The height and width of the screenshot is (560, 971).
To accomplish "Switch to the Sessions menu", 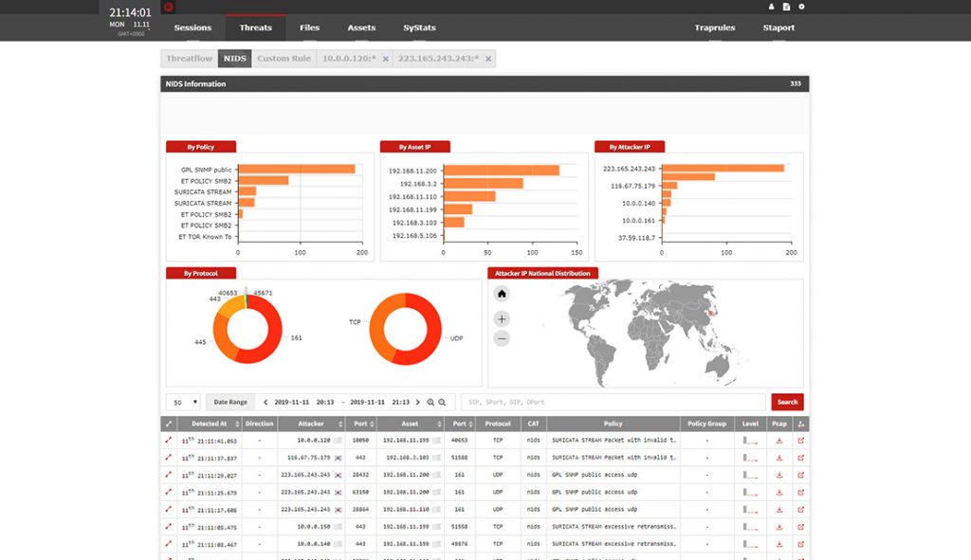I will [192, 27].
